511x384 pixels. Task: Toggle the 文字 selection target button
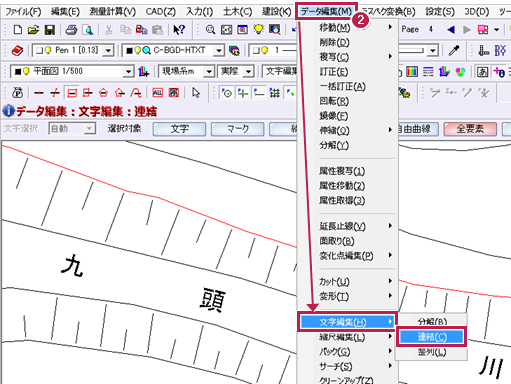click(179, 129)
